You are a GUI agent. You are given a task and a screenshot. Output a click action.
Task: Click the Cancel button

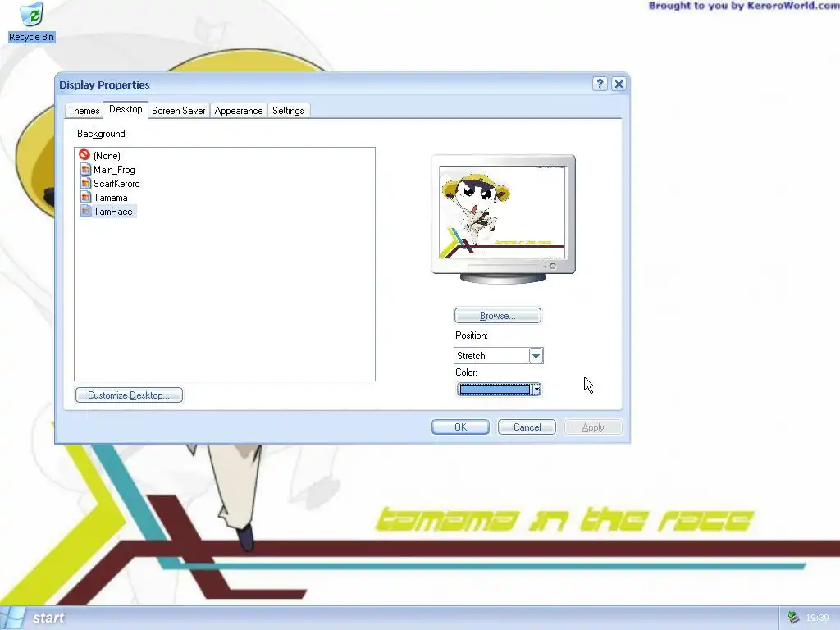(527, 427)
